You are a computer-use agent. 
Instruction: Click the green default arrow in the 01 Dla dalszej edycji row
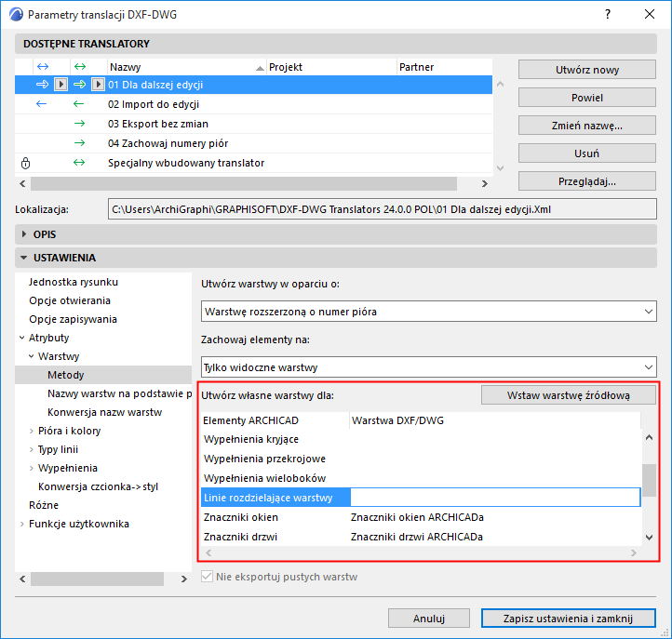80,85
